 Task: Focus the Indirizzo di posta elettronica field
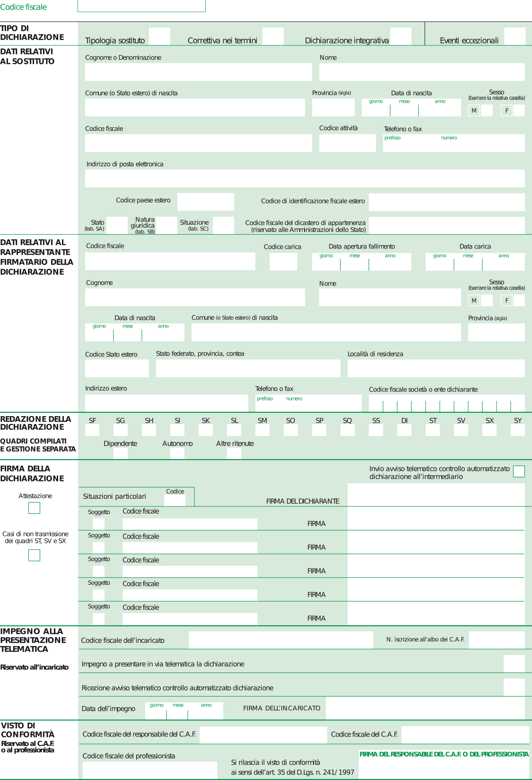pyautogui.click(x=305, y=178)
